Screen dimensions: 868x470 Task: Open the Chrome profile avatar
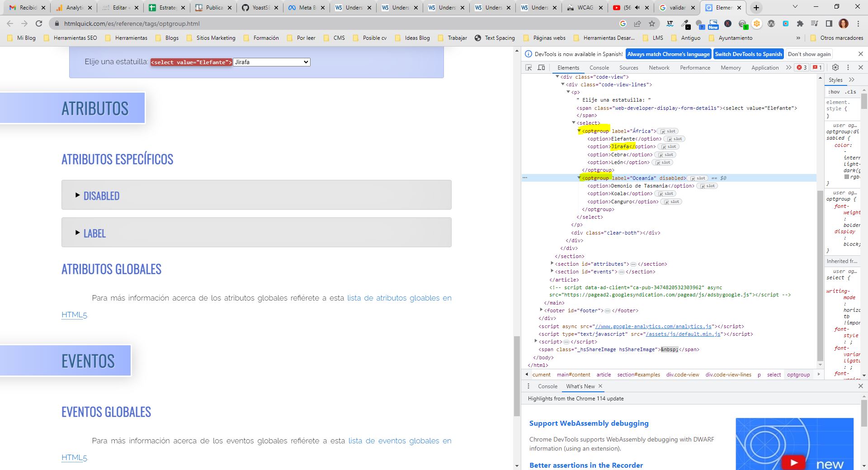point(844,23)
